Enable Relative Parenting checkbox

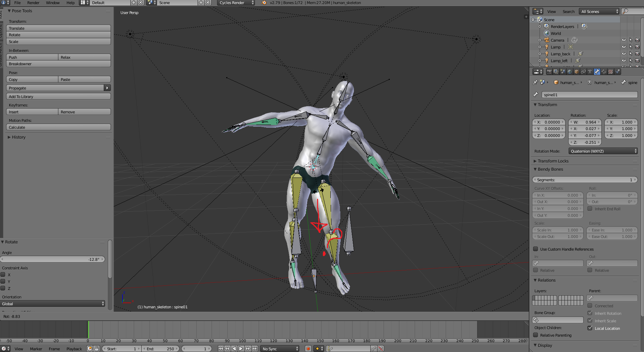coord(535,335)
